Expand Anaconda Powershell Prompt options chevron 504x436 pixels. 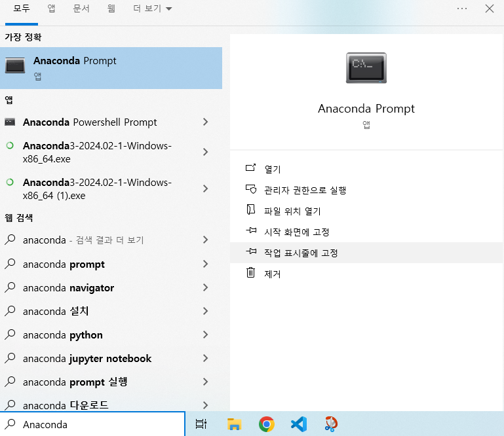pos(205,122)
